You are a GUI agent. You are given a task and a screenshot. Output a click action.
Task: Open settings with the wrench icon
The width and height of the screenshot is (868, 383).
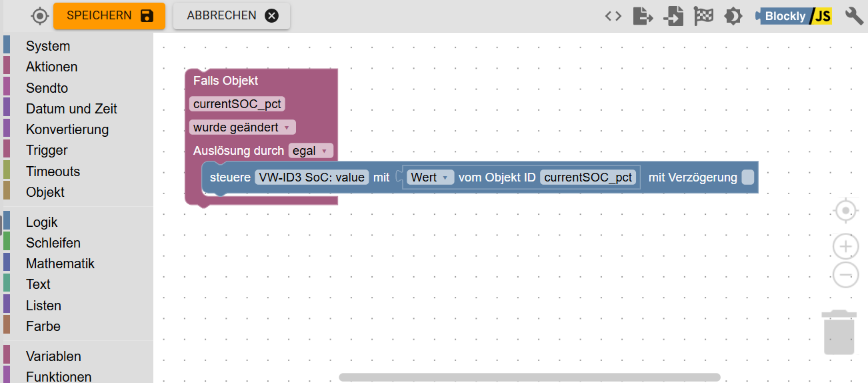point(854,16)
